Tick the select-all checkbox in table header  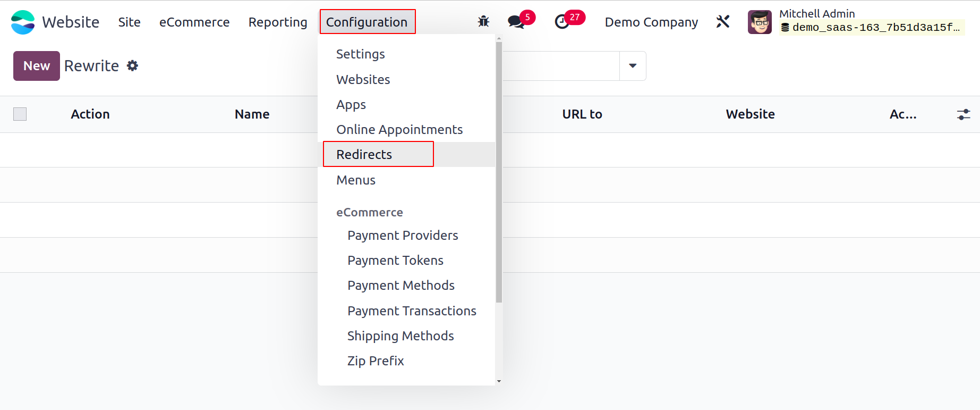(20, 114)
